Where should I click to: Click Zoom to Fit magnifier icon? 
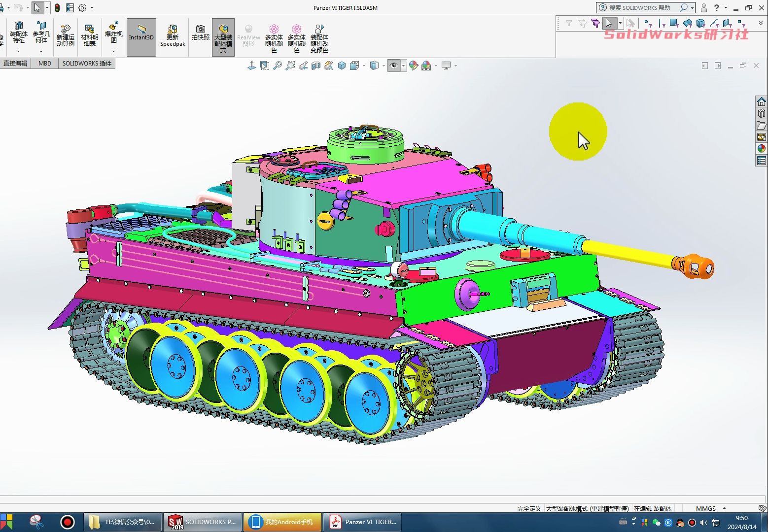pyautogui.click(x=278, y=66)
